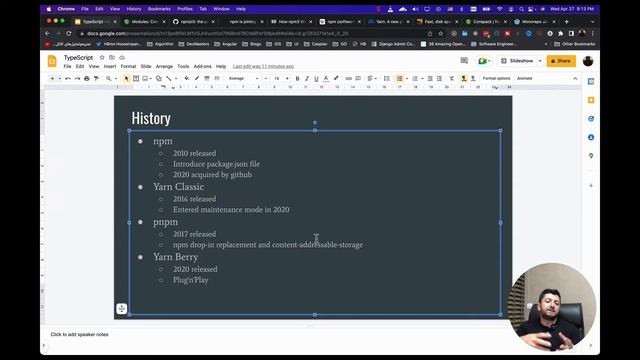Click the decrease indent icon
The width and height of the screenshot is (640, 360).
click(430, 78)
